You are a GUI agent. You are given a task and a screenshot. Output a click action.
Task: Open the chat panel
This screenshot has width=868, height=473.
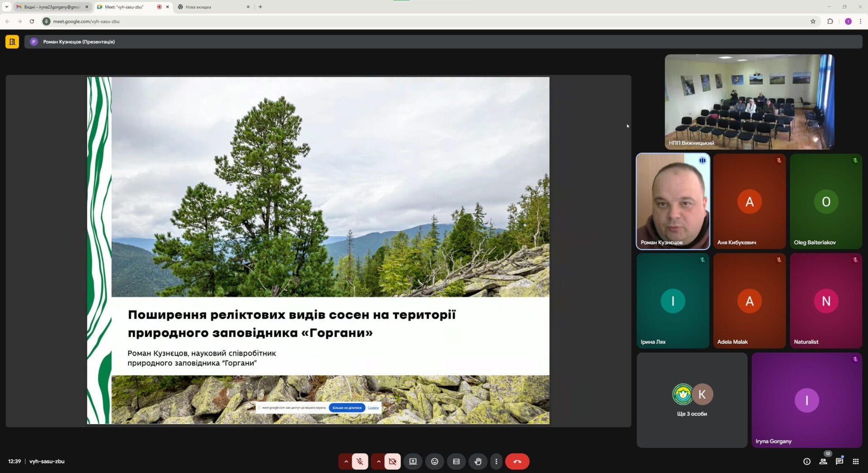pyautogui.click(x=839, y=461)
